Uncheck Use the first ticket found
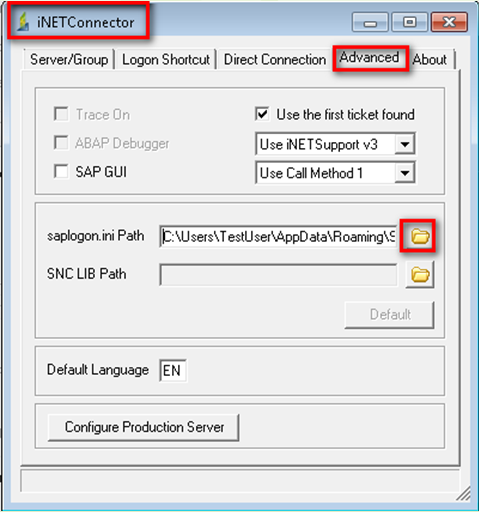Image resolution: width=479 pixels, height=512 pixels. [262, 114]
